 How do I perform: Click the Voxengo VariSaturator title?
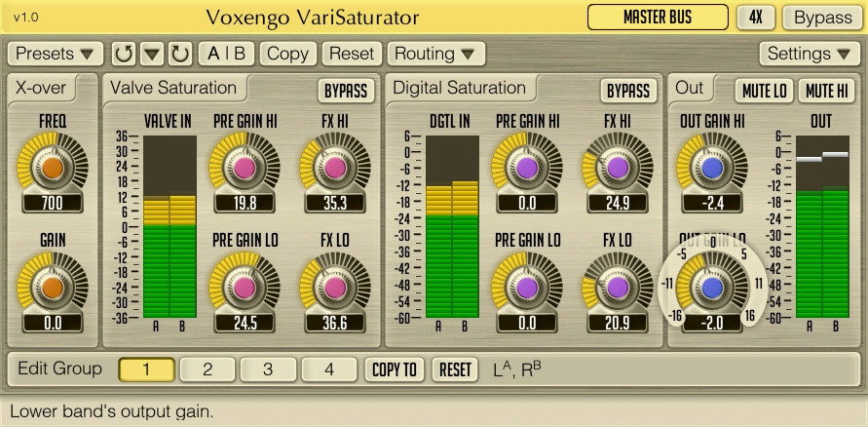pyautogui.click(x=313, y=18)
